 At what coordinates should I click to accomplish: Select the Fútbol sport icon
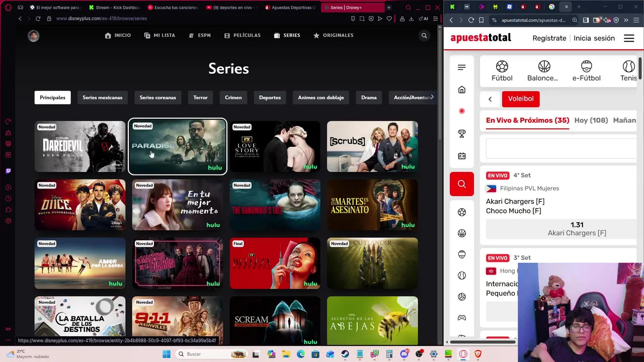tap(502, 71)
